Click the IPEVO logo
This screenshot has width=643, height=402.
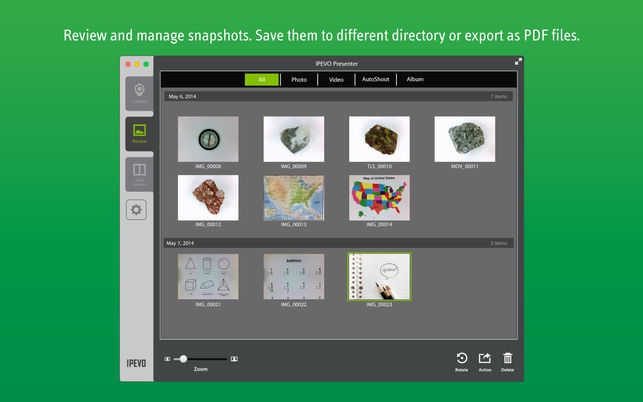coord(136,363)
